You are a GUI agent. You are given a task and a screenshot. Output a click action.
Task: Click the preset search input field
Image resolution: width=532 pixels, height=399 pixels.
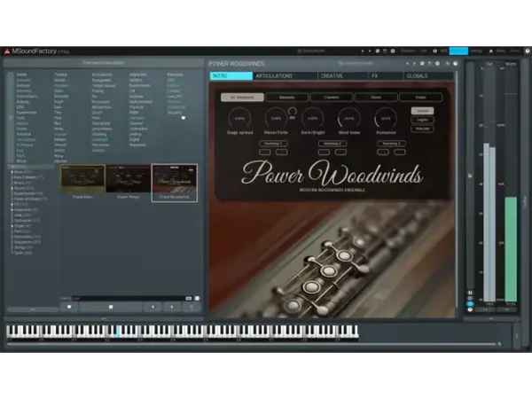pos(129,298)
